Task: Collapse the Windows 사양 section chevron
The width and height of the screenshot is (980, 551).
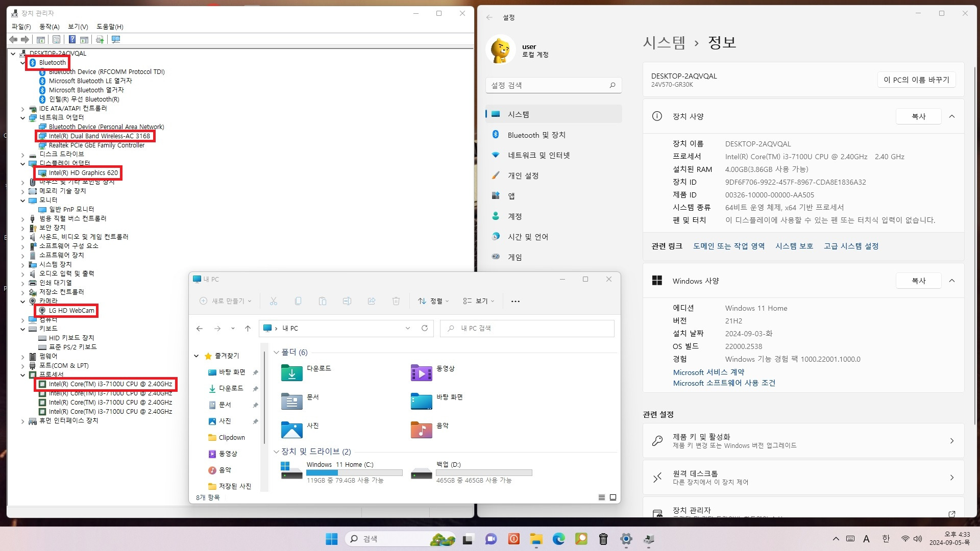Action: click(952, 281)
